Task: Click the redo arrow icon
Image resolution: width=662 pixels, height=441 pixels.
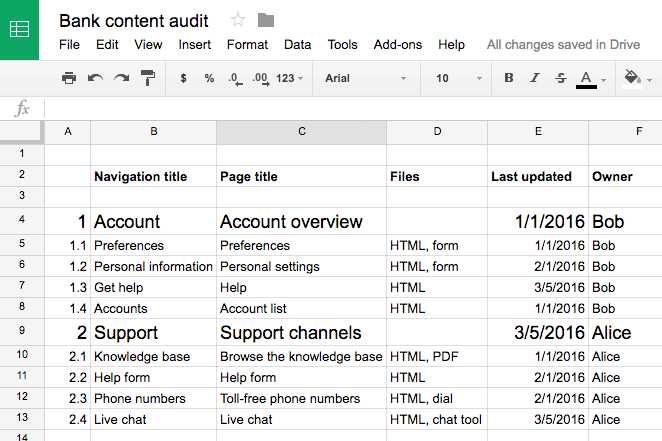Action: pos(121,78)
